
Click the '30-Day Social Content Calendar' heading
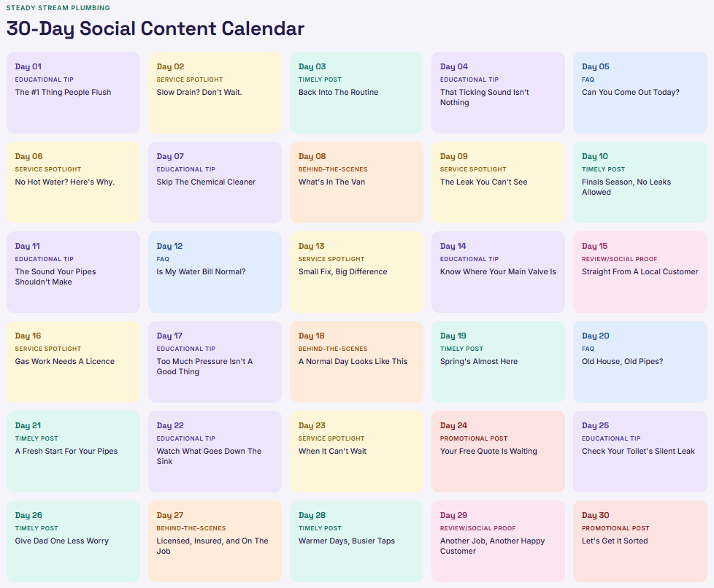click(x=156, y=28)
